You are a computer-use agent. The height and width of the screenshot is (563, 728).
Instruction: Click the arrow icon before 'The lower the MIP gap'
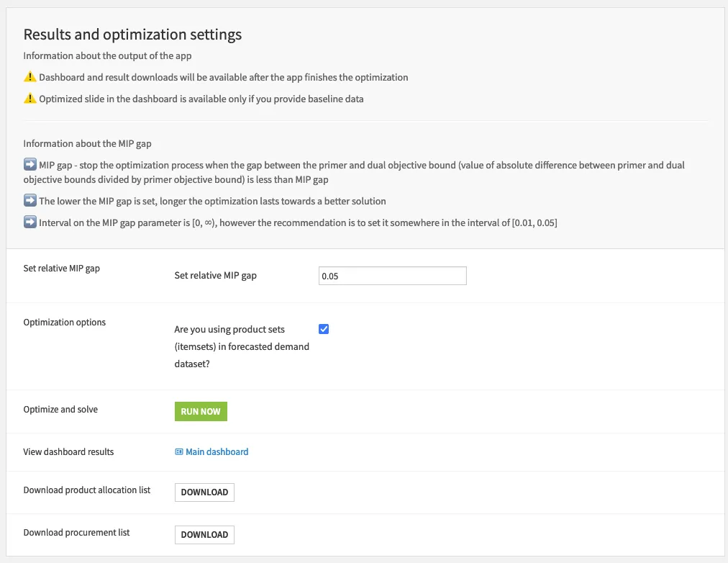[x=29, y=201]
